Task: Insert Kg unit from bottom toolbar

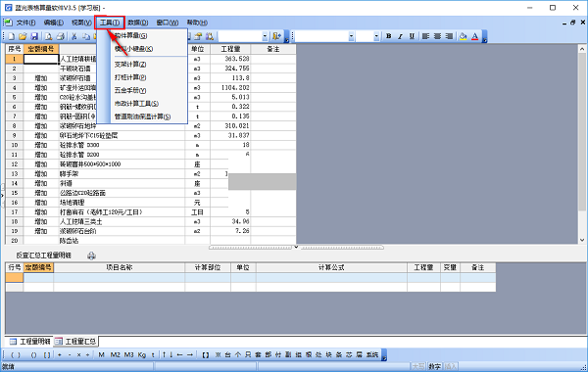Action: (x=142, y=354)
